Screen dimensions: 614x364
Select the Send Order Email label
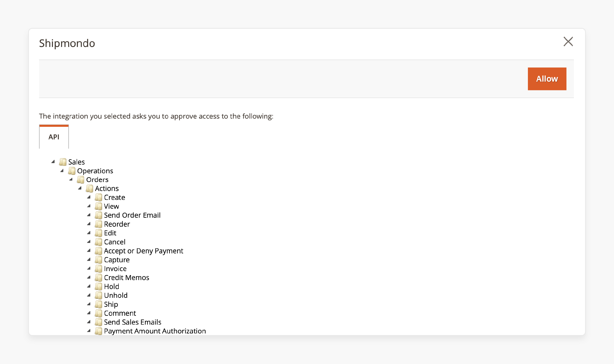click(x=132, y=215)
